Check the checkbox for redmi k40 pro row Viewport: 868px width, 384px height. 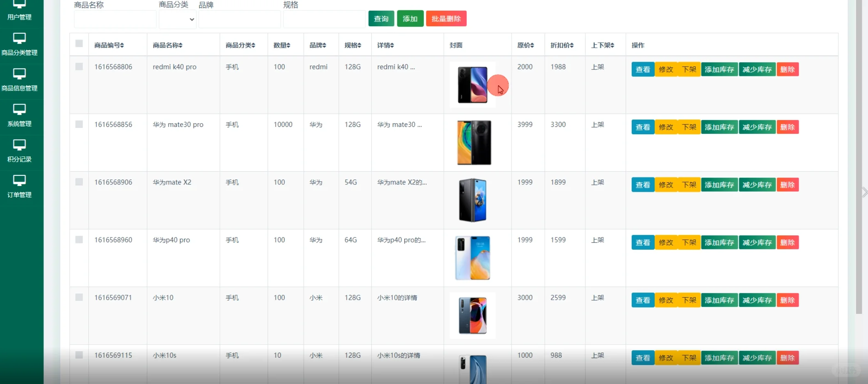pos(79,67)
